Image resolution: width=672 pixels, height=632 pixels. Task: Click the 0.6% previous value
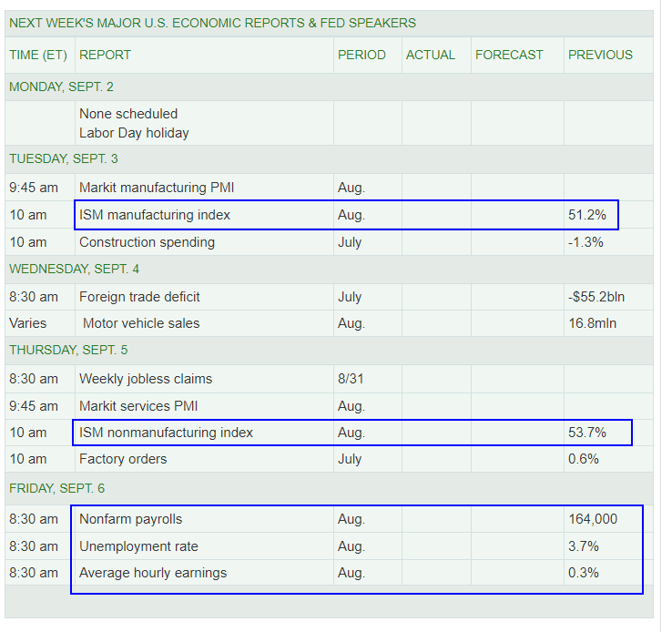tap(584, 459)
